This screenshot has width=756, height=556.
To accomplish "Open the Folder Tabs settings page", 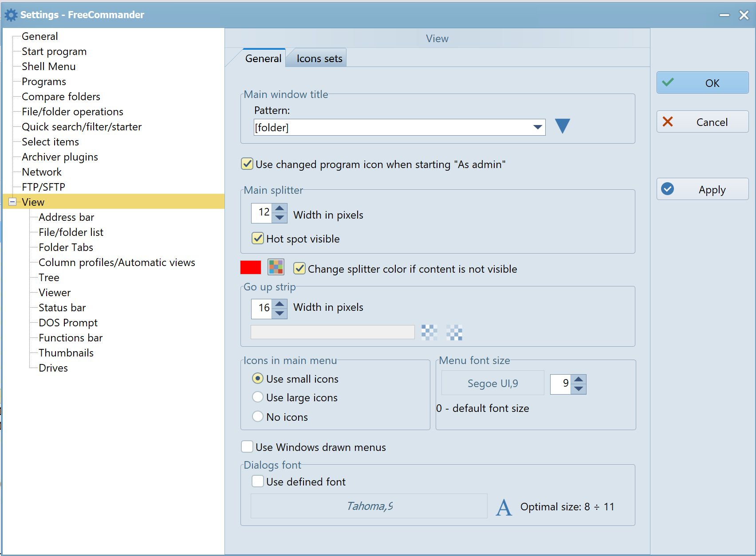I will 66,247.
